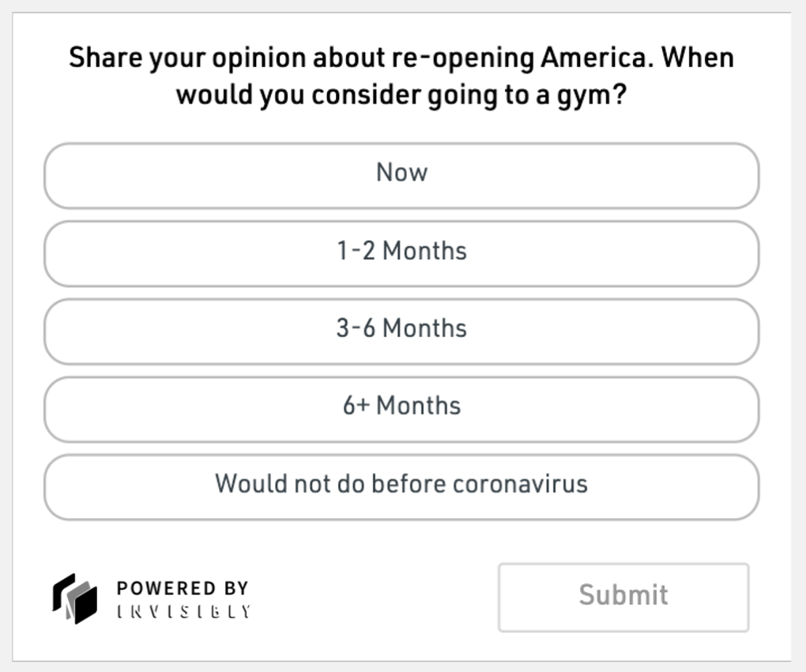Click the "INVISIBLY" brand wordmark
This screenshot has width=806, height=672.
(x=183, y=611)
